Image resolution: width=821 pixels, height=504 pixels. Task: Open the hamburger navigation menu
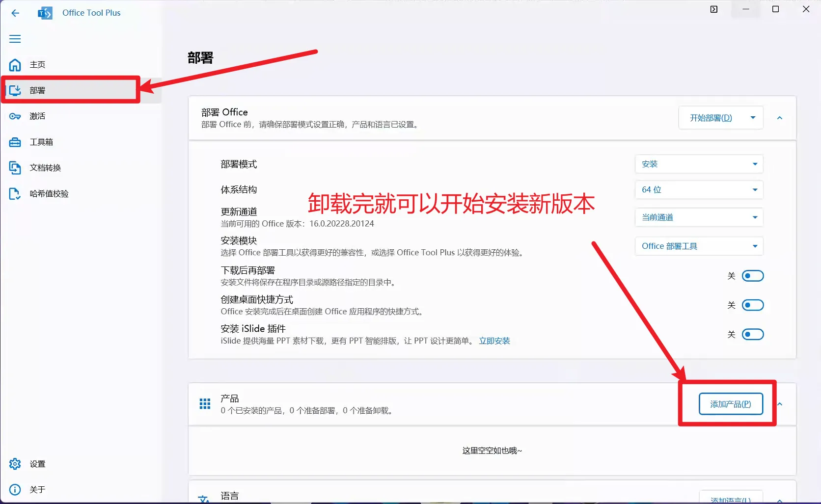(15, 39)
